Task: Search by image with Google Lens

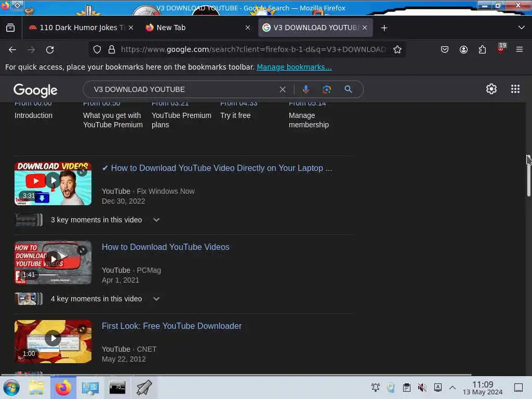Action: (327, 89)
